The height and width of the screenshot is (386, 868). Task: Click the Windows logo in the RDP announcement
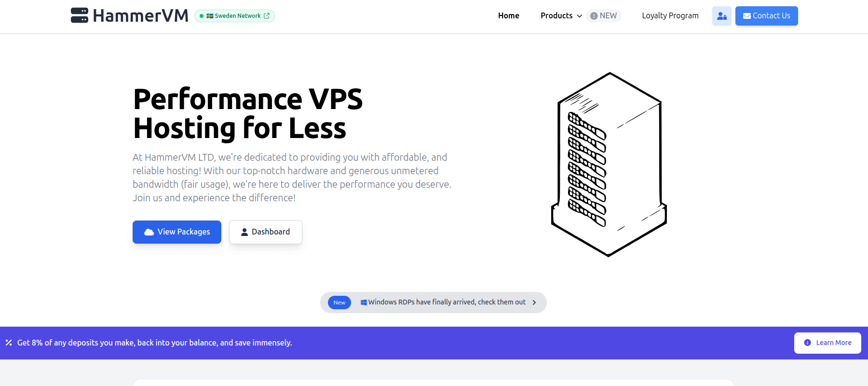click(364, 303)
